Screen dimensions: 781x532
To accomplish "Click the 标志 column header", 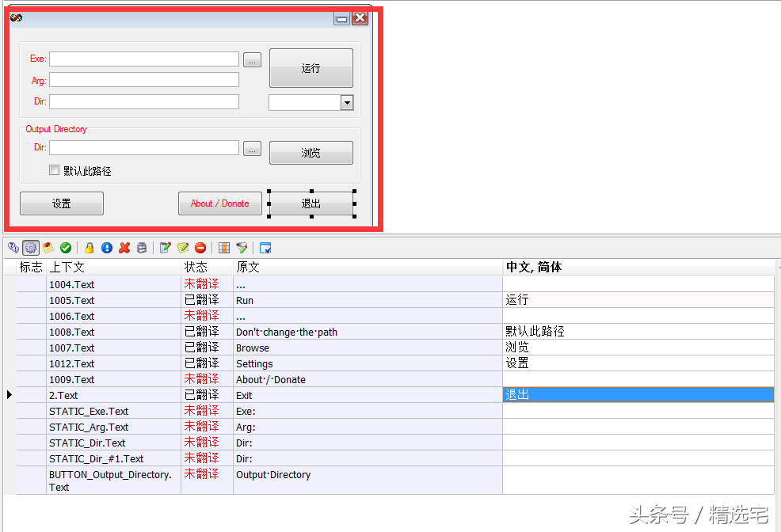I will (31, 268).
